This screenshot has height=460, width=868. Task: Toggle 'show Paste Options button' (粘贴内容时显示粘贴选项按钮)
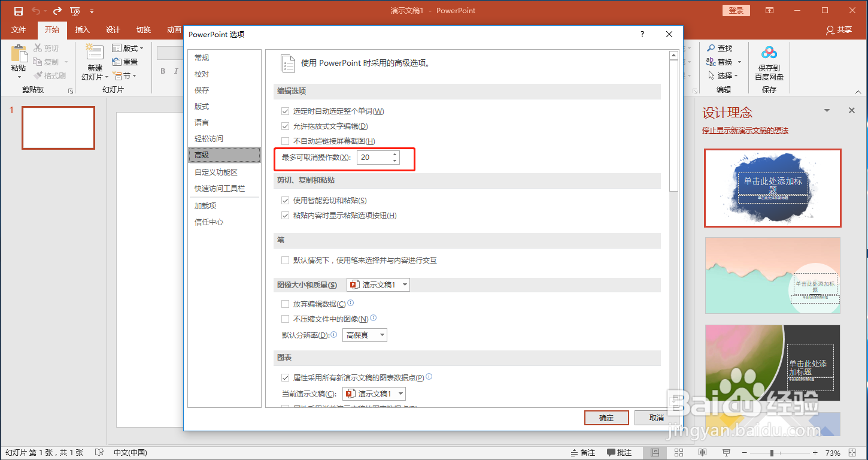click(286, 216)
